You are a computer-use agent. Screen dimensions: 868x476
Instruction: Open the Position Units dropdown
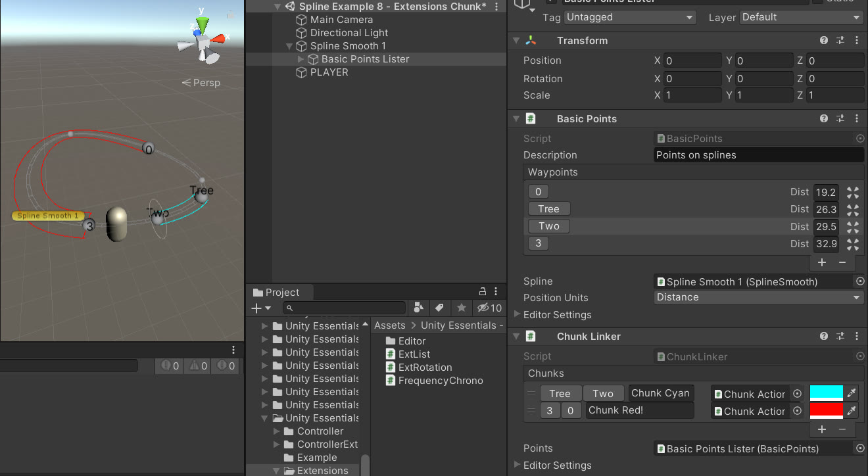[759, 297]
